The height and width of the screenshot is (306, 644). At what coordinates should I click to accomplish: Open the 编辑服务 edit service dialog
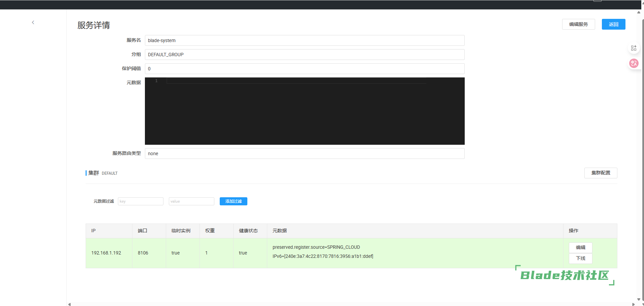pos(578,24)
